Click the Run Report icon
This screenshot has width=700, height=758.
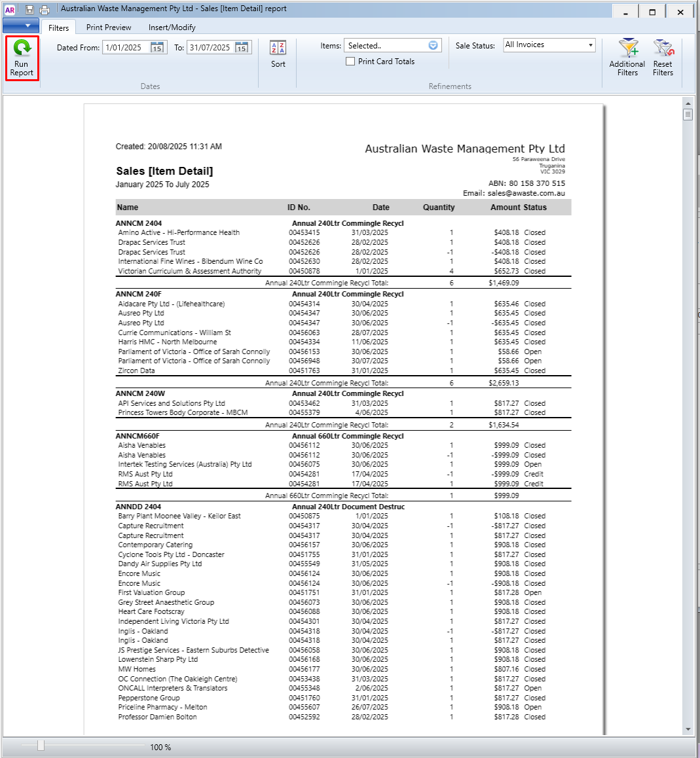point(22,48)
